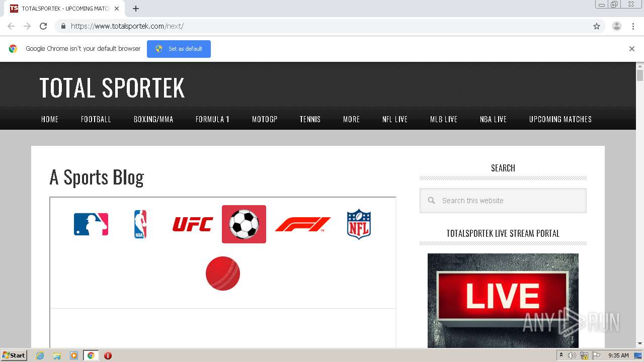644x362 pixels.
Task: Focus the Search this website field
Action: tap(503, 201)
